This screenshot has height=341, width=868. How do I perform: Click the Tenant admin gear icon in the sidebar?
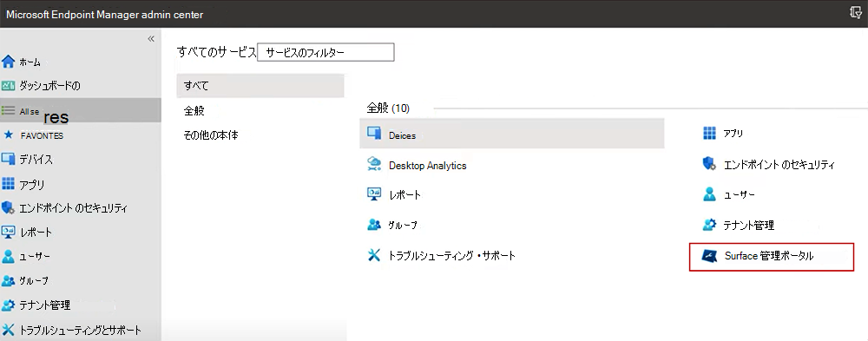pyautogui.click(x=9, y=305)
